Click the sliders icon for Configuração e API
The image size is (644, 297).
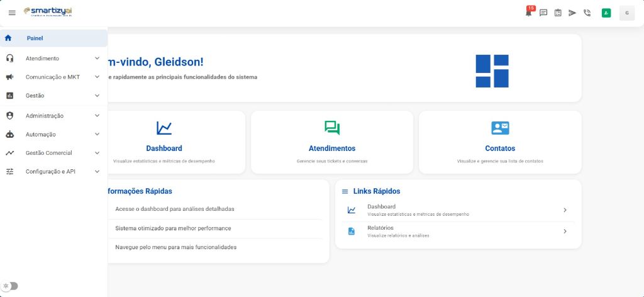tap(10, 171)
